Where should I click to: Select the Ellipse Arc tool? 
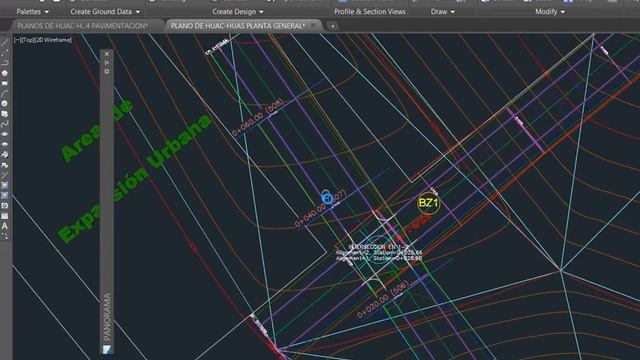[x=4, y=144]
